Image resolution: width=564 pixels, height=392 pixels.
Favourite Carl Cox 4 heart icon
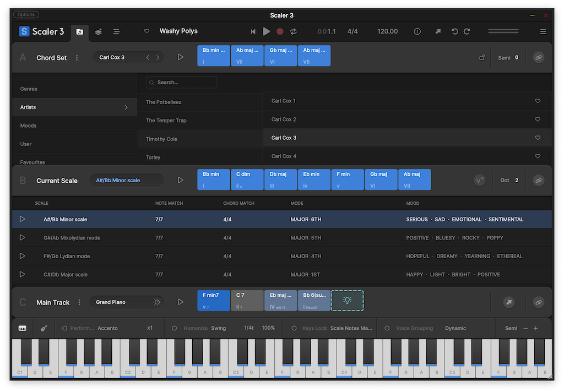538,156
